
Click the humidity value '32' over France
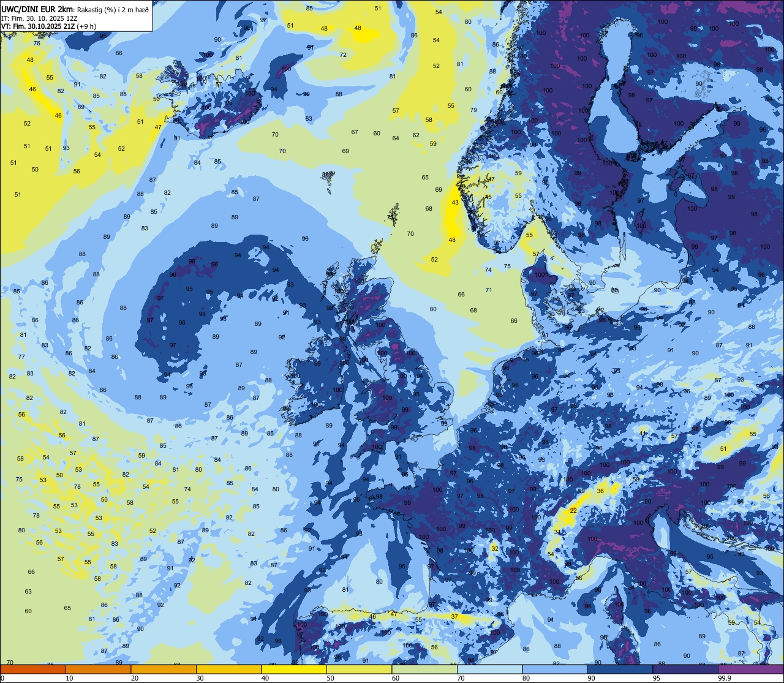pyautogui.click(x=494, y=549)
